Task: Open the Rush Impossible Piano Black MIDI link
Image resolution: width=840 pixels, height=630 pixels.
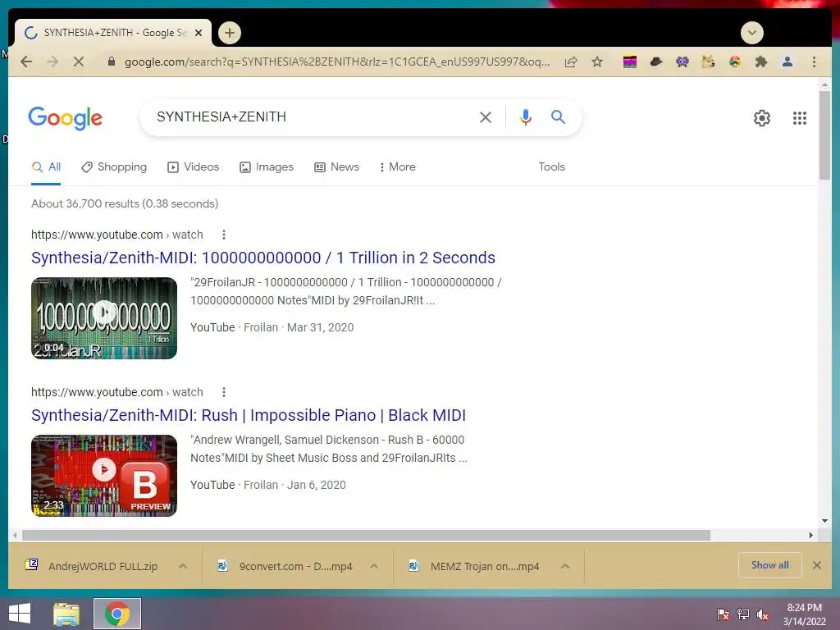Action: point(249,415)
